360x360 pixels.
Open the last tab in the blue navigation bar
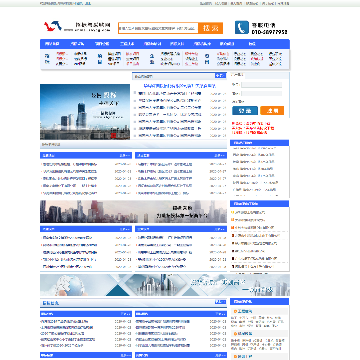(x=252, y=44)
